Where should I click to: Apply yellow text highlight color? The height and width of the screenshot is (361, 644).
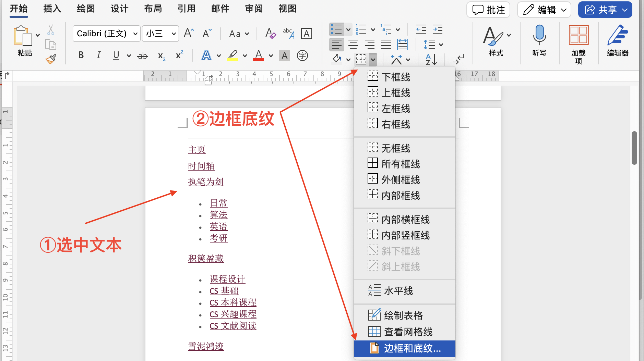point(232,55)
